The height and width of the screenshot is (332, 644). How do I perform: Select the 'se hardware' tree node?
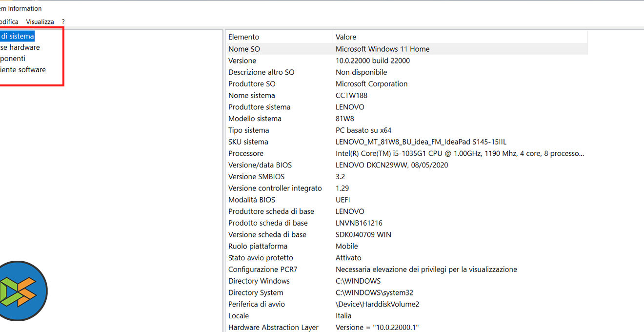(x=20, y=47)
